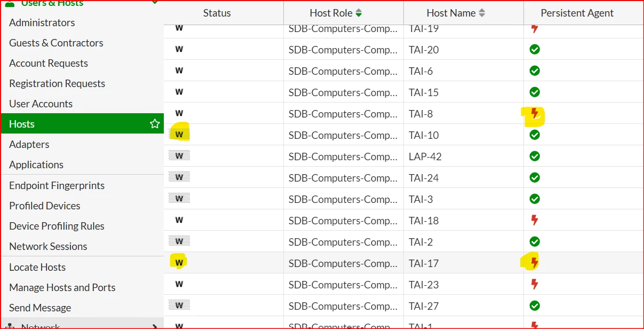Click the green agent checkmark for TAI-10
This screenshot has height=329, width=644.
(535, 135)
